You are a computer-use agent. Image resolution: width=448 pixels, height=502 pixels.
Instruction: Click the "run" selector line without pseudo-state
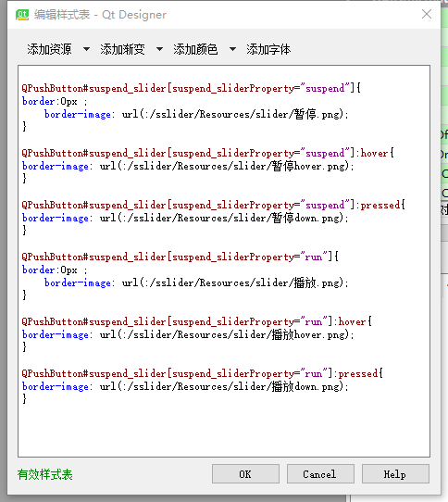(180, 257)
